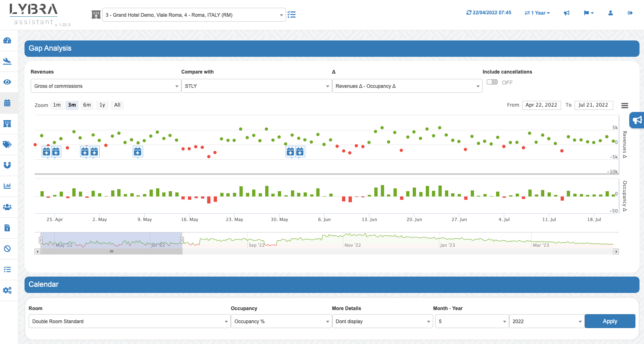The width and height of the screenshot is (644, 344).
Task: Expand the Gross of commissions dropdown
Action: 105,86
